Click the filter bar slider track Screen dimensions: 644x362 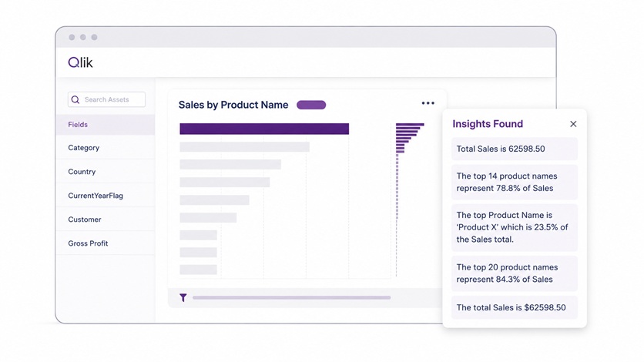pos(292,297)
